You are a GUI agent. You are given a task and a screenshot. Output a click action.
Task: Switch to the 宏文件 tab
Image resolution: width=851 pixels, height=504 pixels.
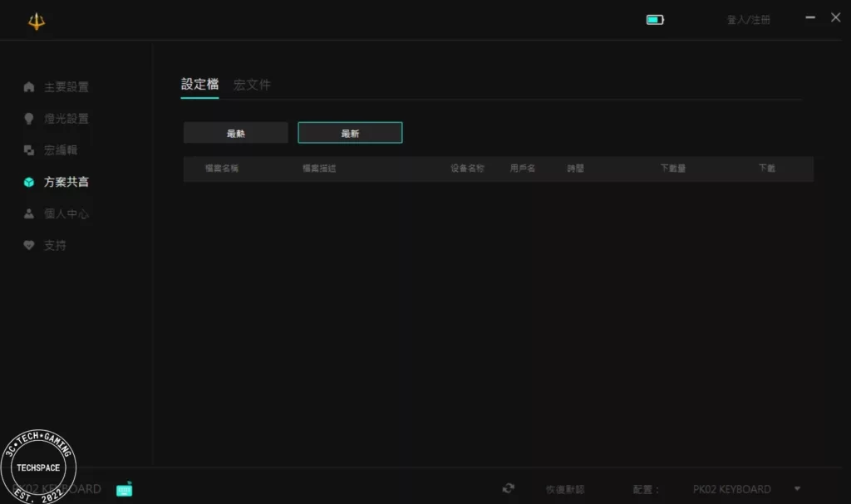click(252, 85)
